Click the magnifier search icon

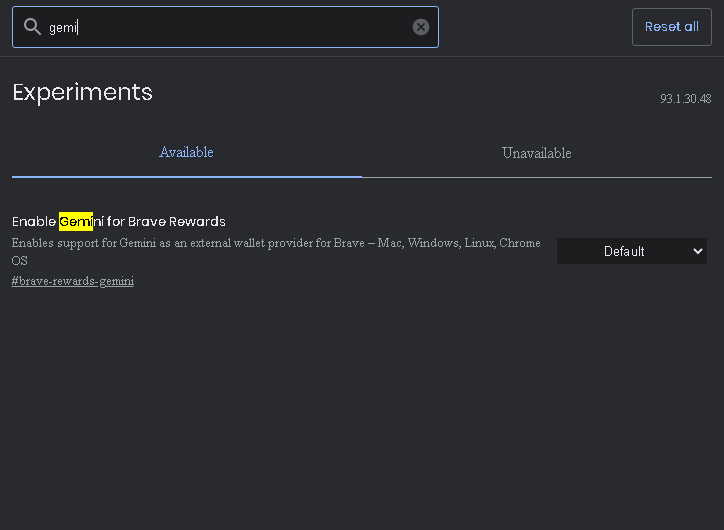tap(32, 27)
